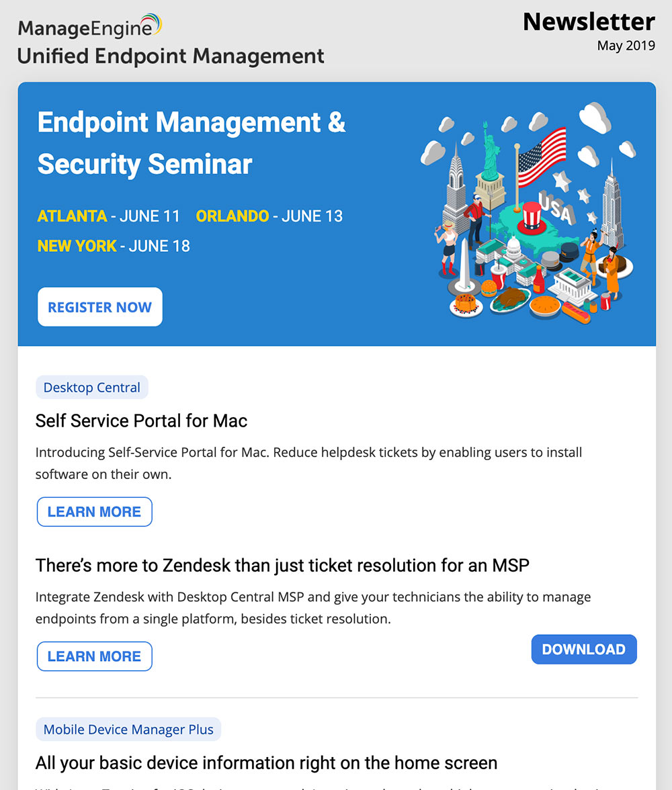Select the ORLANDO June 13 seminar text
The image size is (672, 790).
coord(269,216)
